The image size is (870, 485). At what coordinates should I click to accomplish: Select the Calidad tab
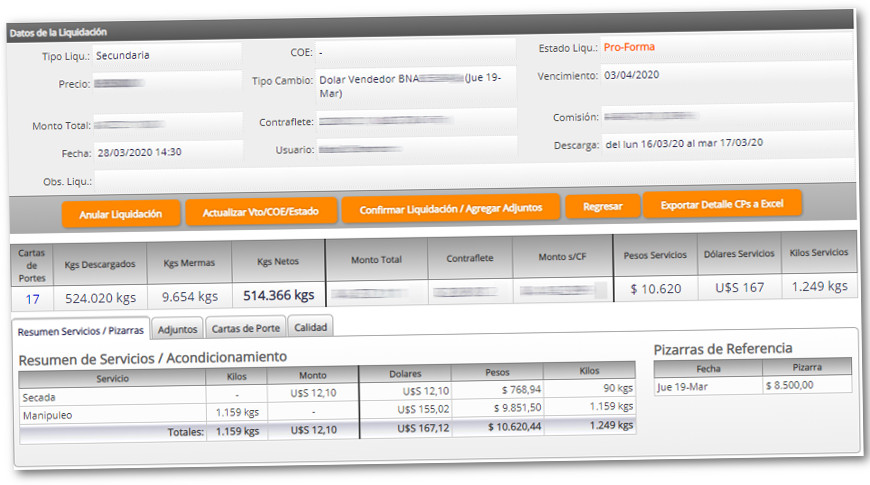[310, 327]
